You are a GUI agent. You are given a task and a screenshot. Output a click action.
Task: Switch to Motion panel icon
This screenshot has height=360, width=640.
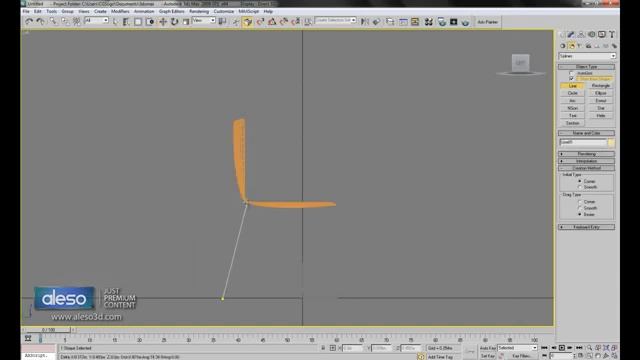pyautogui.click(x=591, y=35)
